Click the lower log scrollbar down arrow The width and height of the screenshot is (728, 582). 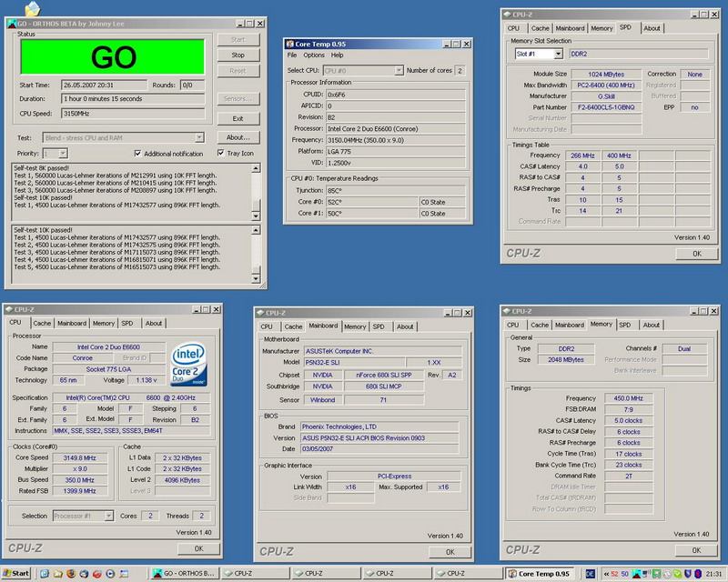pos(256,278)
